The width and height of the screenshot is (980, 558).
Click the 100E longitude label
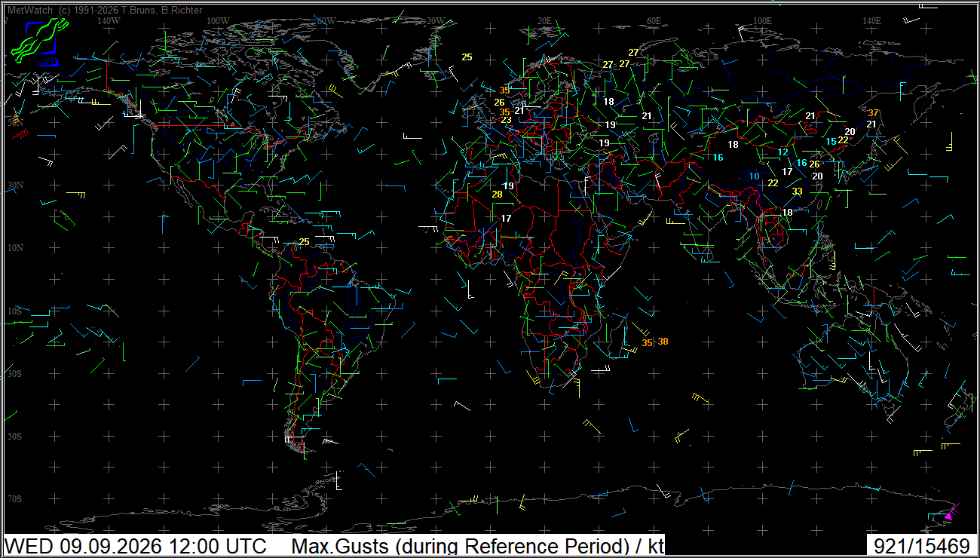762,20
